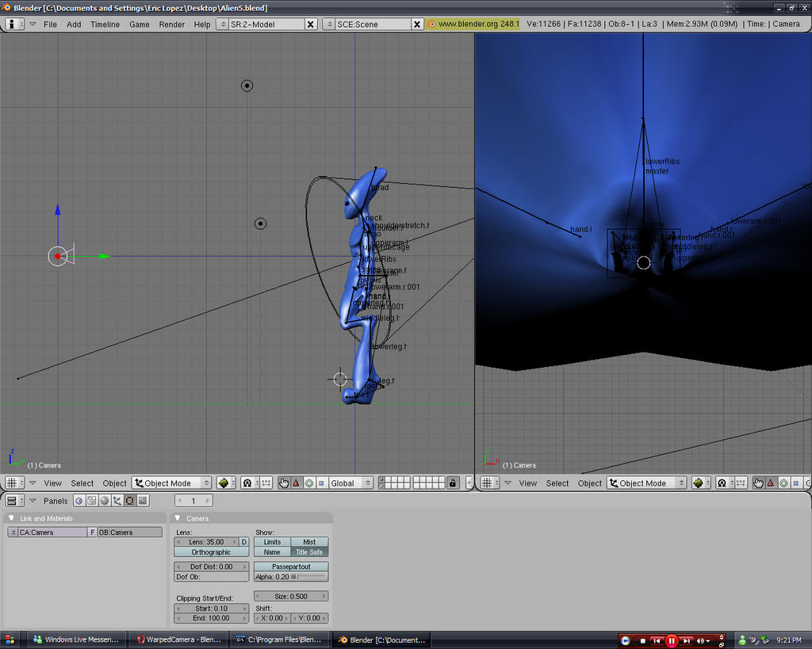Image resolution: width=812 pixels, height=649 pixels.
Task: Open the CA:Camera datablock browse arrows
Action: click(x=13, y=532)
